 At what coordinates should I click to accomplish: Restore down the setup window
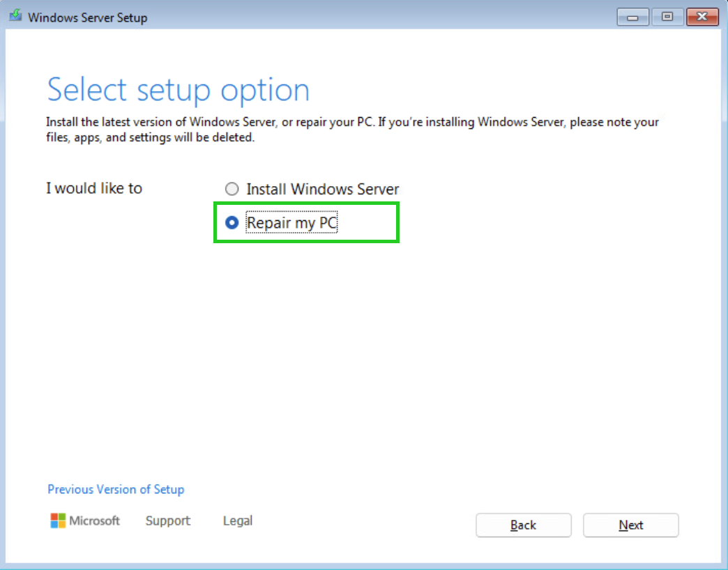point(667,17)
